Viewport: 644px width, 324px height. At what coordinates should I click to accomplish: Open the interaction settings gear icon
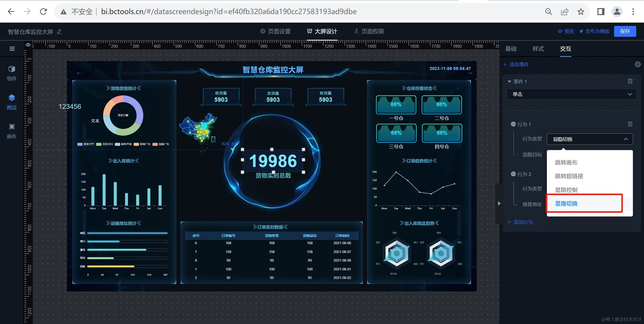point(637,64)
